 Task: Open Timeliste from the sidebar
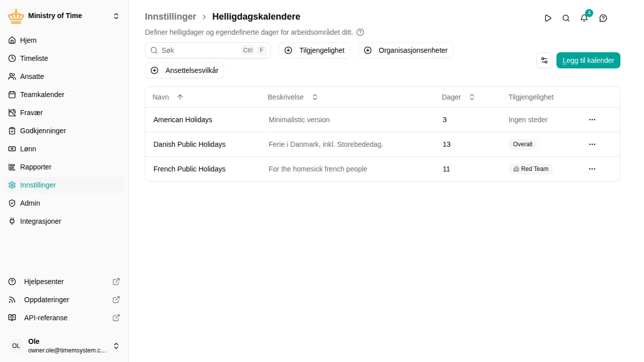click(x=64, y=58)
